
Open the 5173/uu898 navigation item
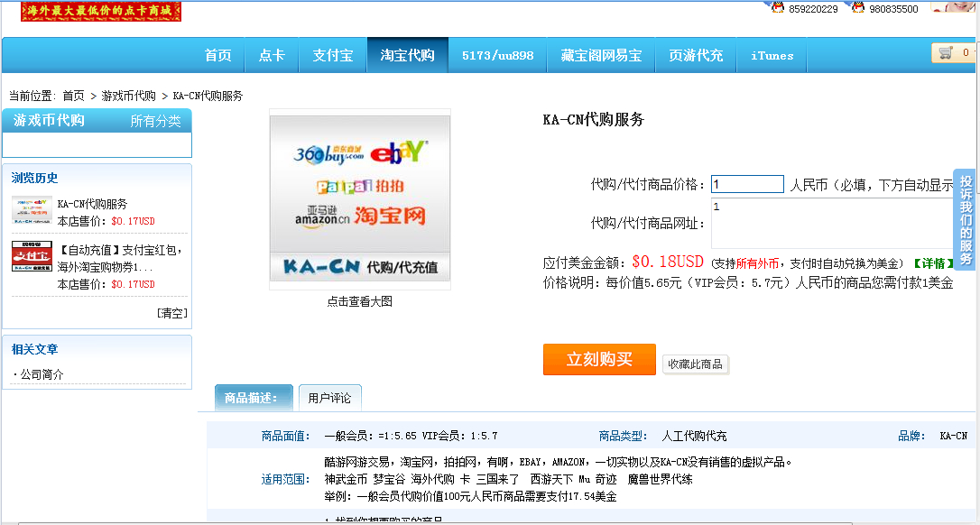(x=497, y=56)
